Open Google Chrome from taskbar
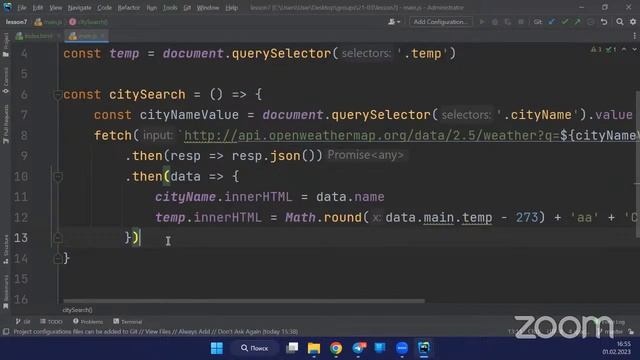Viewport: 640px width, 360px height. point(336,348)
